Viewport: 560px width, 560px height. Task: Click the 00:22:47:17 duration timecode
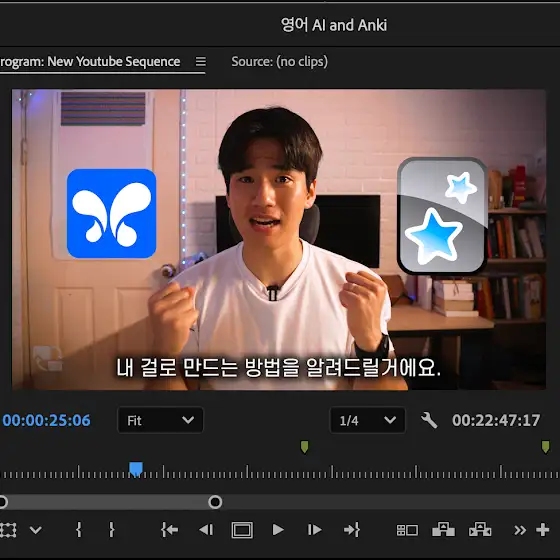coord(496,420)
